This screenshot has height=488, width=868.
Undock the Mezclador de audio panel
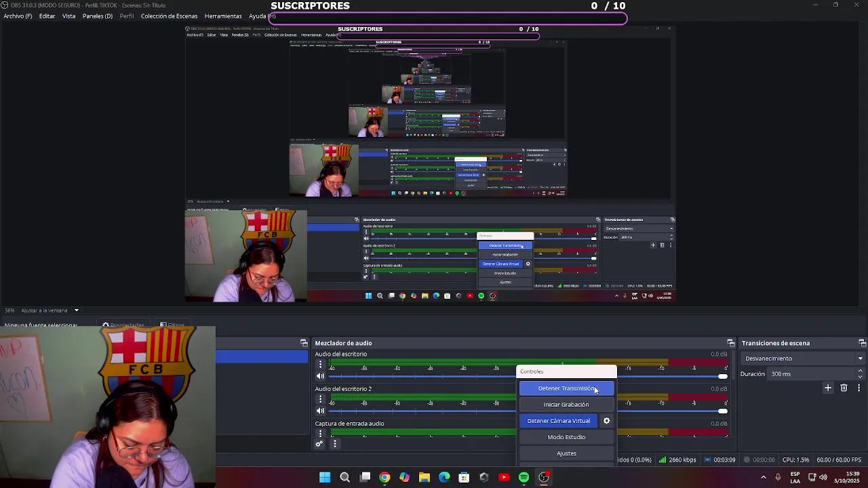click(x=730, y=343)
